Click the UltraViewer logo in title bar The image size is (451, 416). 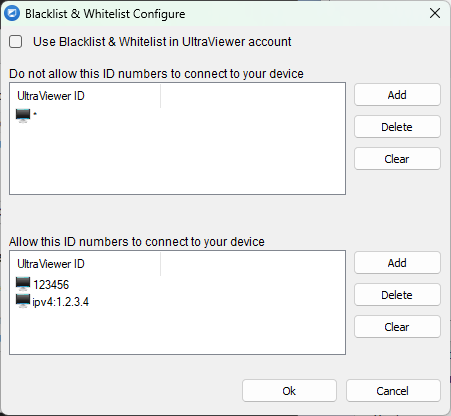click(x=12, y=14)
